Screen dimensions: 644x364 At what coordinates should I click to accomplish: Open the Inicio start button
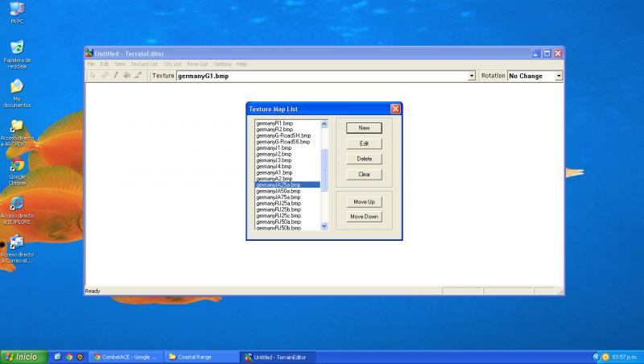[x=24, y=357]
